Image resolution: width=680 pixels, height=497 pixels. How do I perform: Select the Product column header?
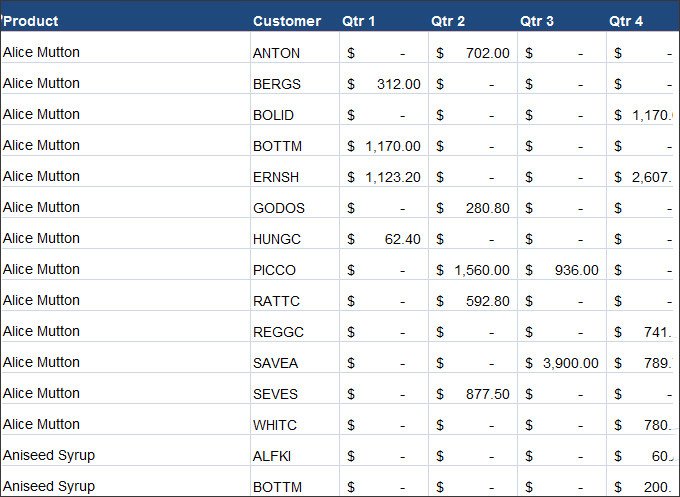coord(125,21)
